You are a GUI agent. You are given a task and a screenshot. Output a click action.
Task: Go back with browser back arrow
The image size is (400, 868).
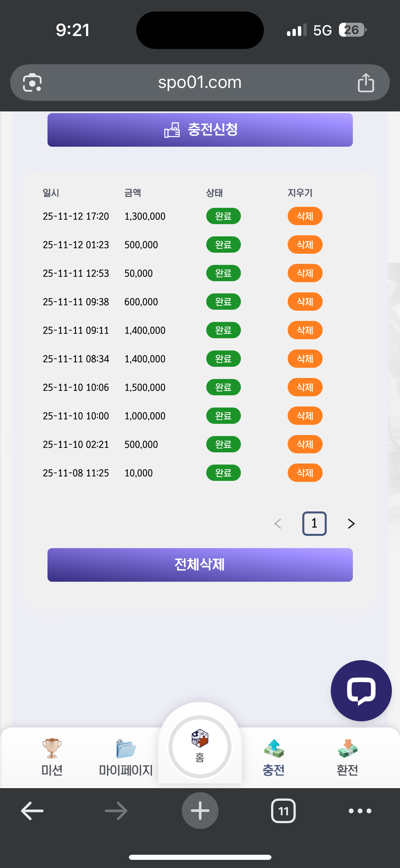pos(32,811)
